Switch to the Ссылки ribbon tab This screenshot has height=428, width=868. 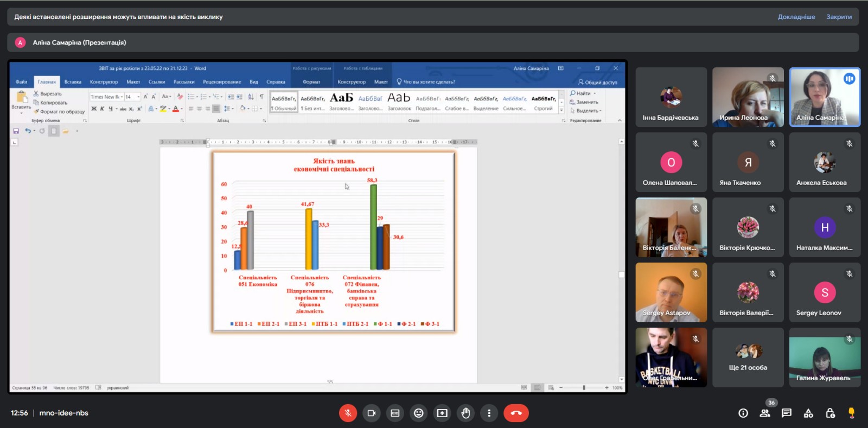pos(157,82)
